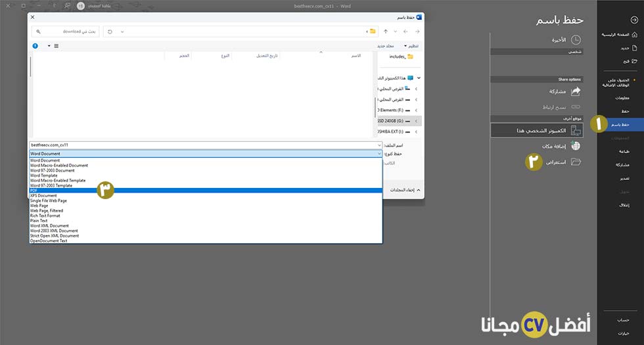Click the search download field
The height and width of the screenshot is (345, 644).
65,32
